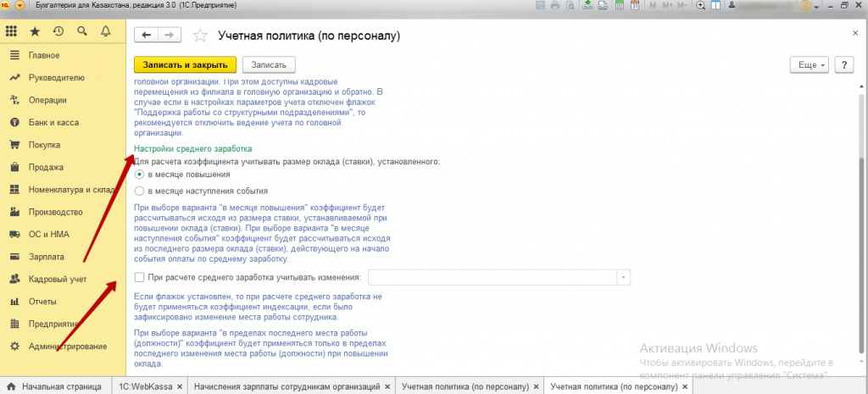This screenshot has width=868, height=394.
Task: Add form to favorites with star
Action: [x=200, y=36]
